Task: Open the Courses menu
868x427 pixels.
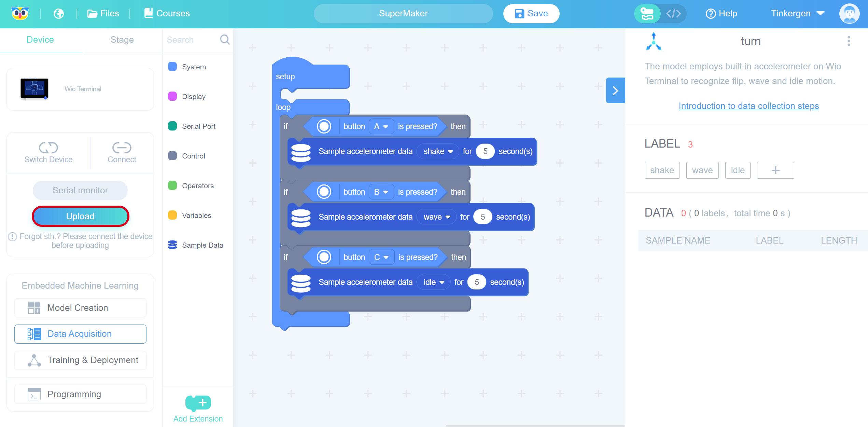Action: point(167,14)
